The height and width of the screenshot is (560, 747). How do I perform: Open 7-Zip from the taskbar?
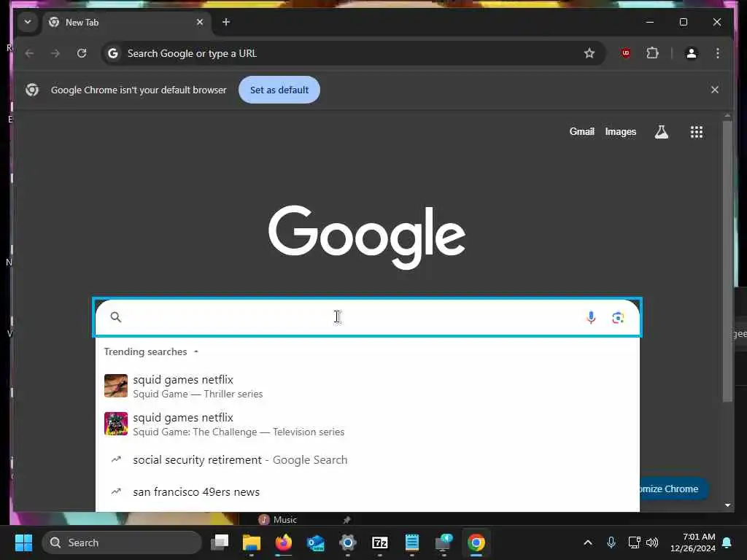(x=379, y=542)
